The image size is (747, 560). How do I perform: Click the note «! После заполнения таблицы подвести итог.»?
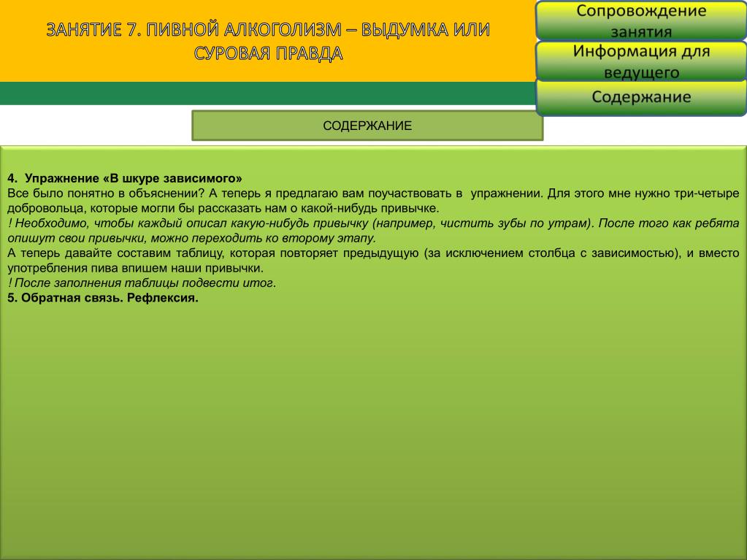142,283
